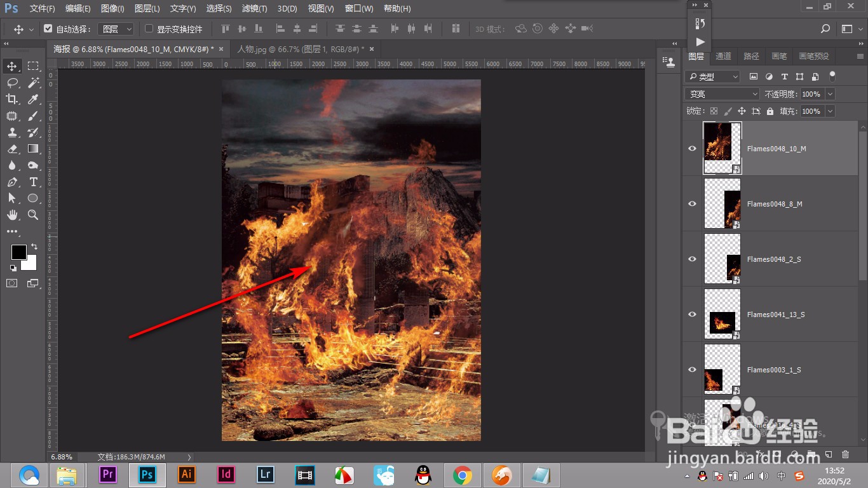
Task: Open the 滤镜(T) menu
Action: click(x=255, y=9)
